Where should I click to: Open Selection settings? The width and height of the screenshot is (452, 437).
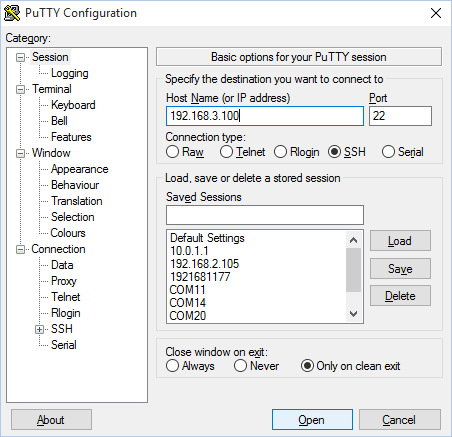[x=72, y=217]
